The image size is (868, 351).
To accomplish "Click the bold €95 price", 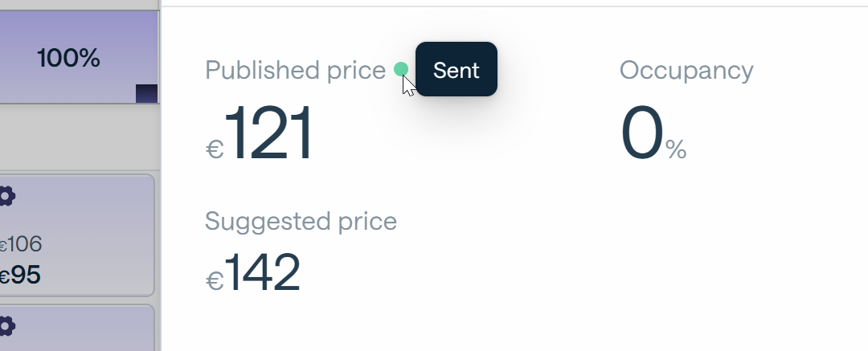I will (20, 275).
